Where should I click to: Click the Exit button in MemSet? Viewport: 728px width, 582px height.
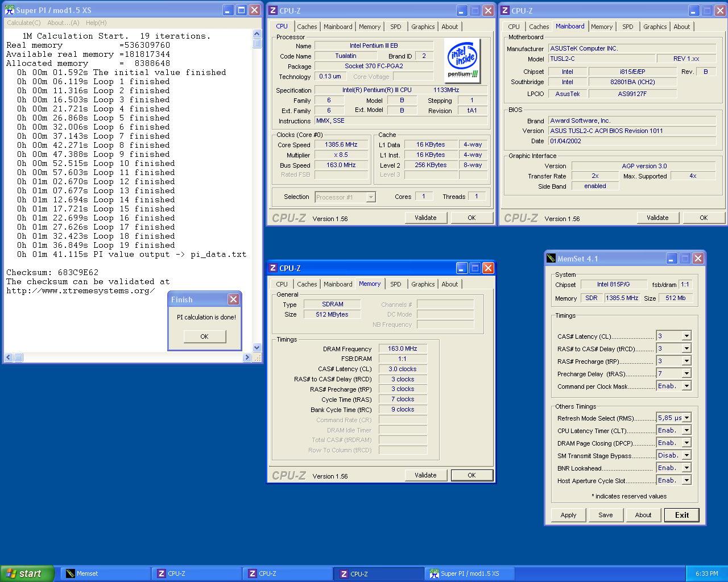tap(682, 515)
